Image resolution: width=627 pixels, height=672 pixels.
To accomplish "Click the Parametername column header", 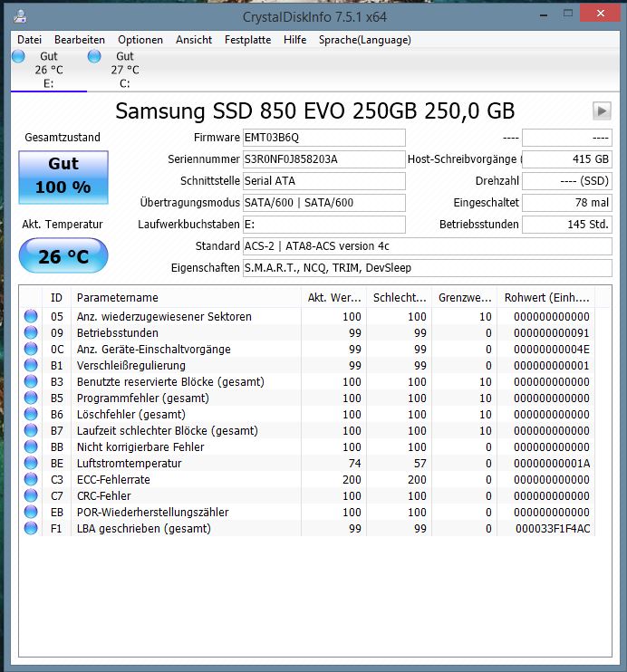I will [186, 297].
